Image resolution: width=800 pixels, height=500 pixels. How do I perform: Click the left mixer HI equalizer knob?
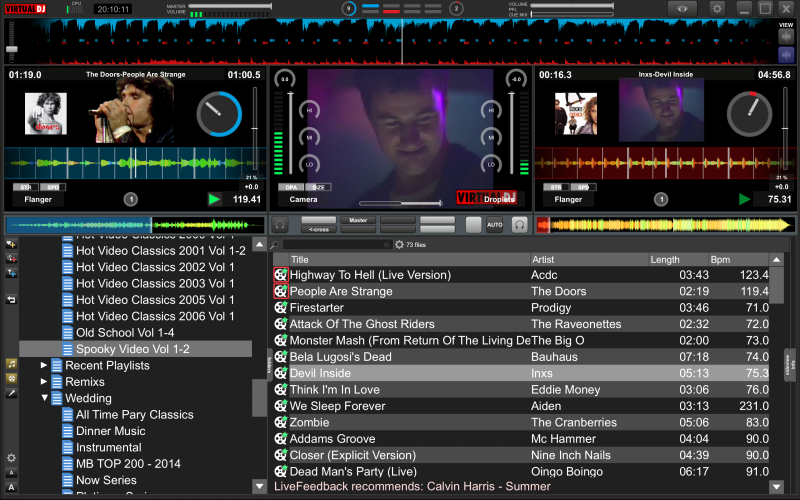click(x=310, y=110)
